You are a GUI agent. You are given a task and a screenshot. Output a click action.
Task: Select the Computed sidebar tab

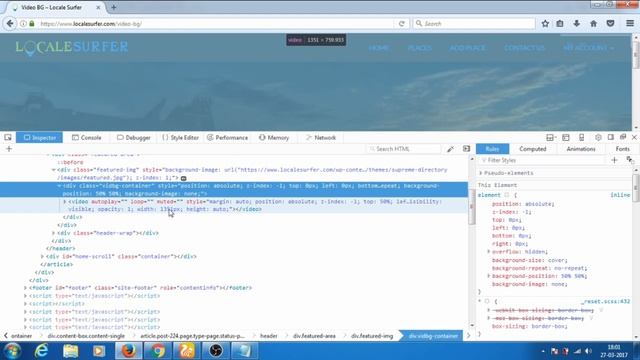pyautogui.click(x=533, y=149)
